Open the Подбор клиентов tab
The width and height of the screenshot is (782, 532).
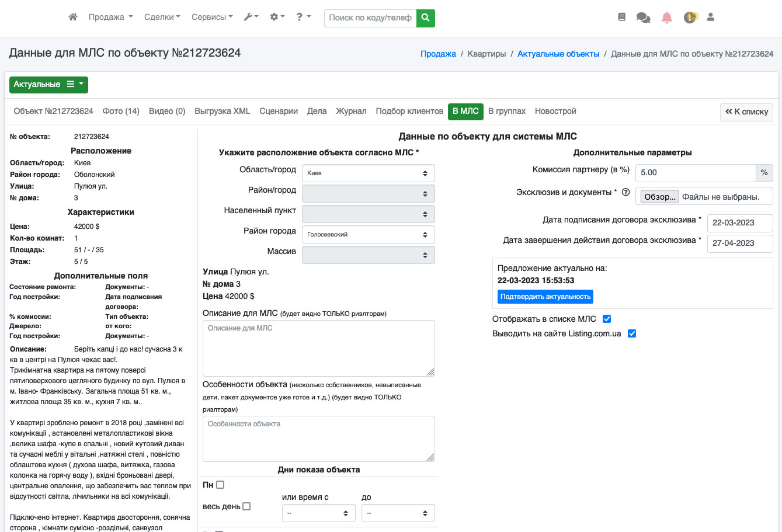(x=409, y=111)
